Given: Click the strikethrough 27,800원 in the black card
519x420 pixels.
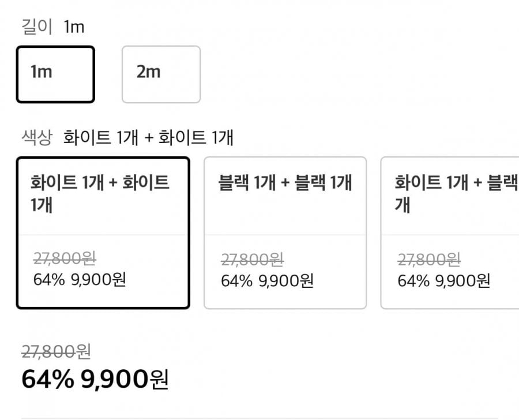Looking at the screenshot, I should coord(251,260).
